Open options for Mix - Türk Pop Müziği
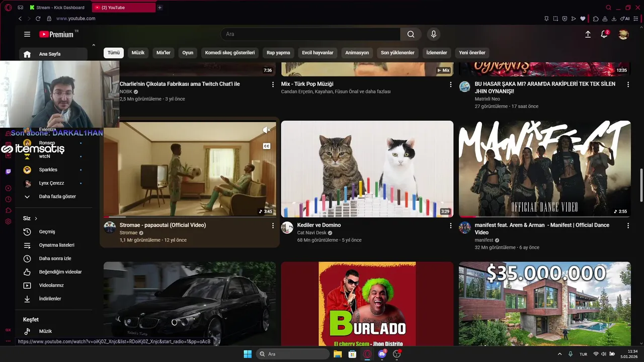The width and height of the screenshot is (644, 362). tap(451, 84)
